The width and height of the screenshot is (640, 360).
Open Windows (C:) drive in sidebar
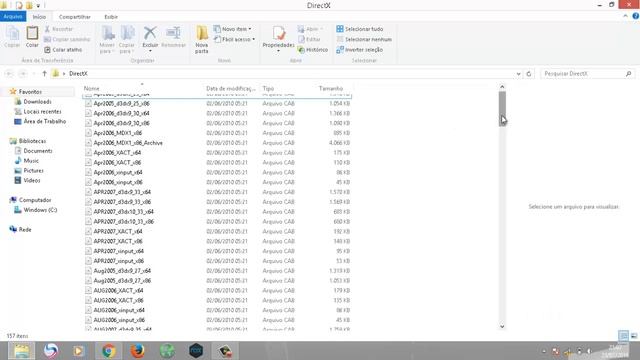(40, 210)
